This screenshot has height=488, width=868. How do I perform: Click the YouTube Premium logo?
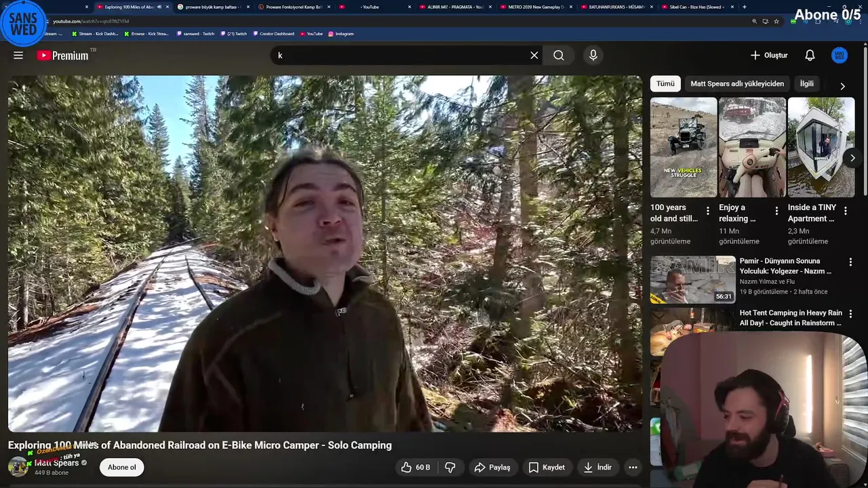click(63, 56)
